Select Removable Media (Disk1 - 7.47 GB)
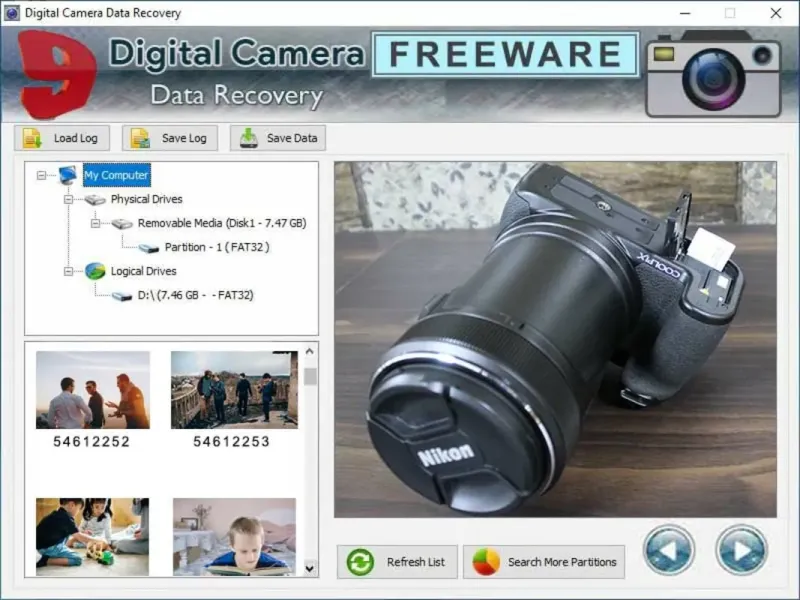Screen dimensions: 800x600 coord(222,223)
